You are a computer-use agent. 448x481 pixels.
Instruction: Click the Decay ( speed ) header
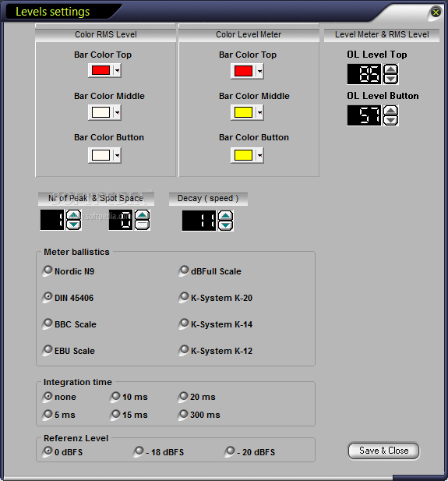coord(208,199)
